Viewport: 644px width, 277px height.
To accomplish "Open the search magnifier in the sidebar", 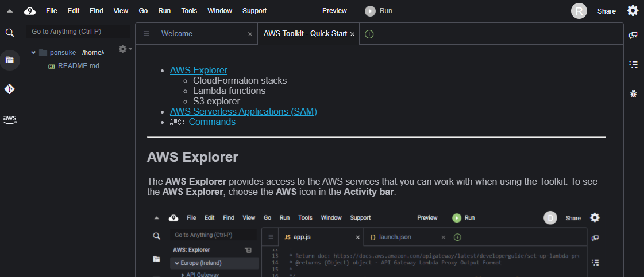I will click(10, 32).
